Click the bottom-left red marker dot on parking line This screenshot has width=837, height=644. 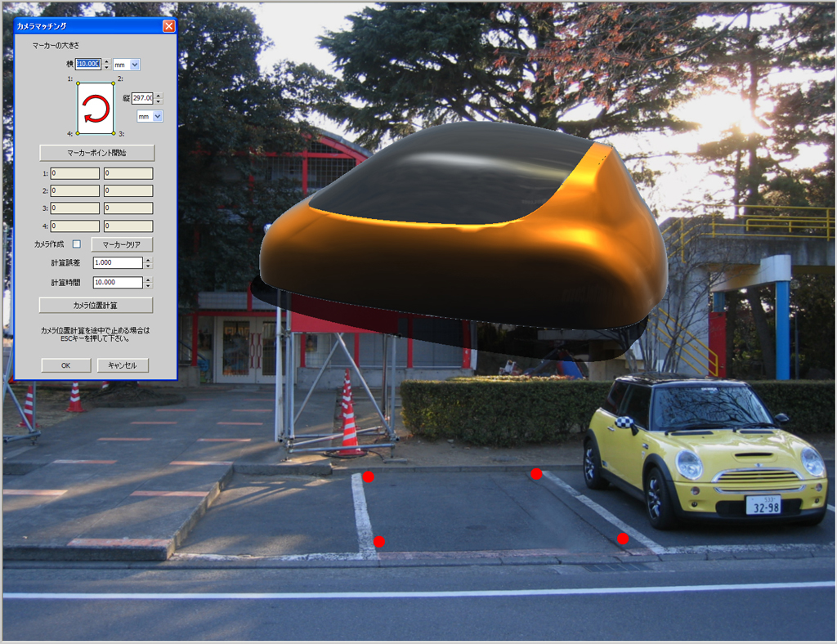pyautogui.click(x=379, y=541)
